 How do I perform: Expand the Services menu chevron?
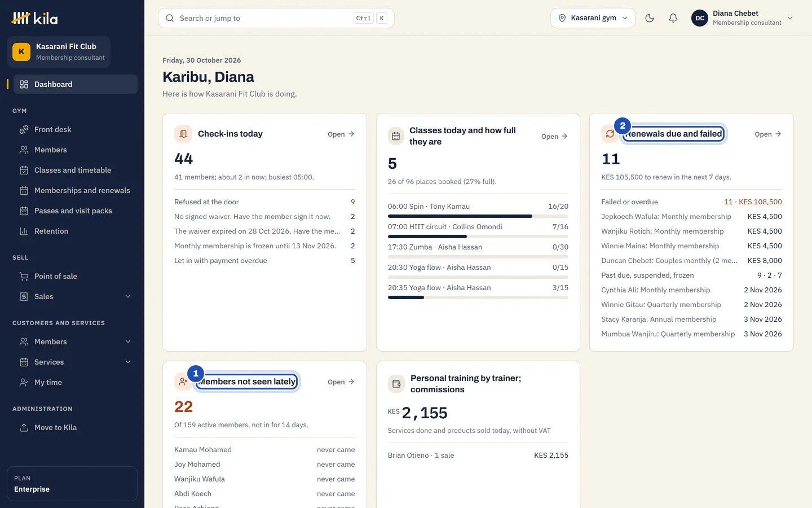[128, 362]
